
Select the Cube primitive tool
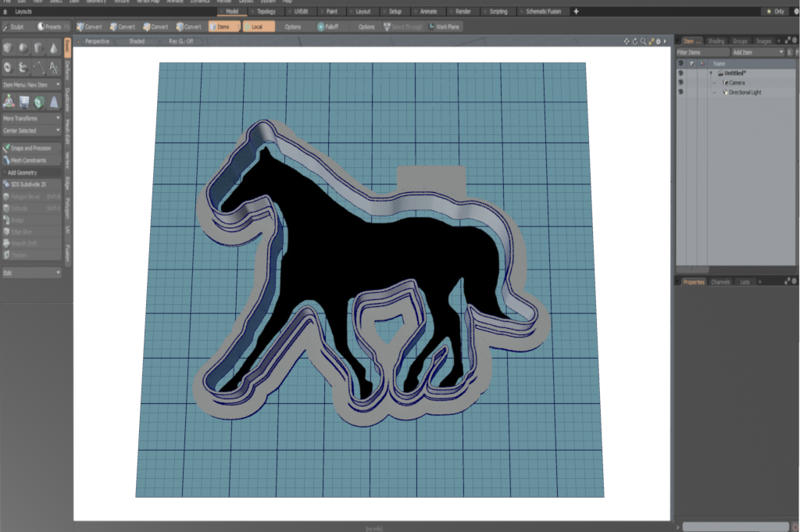tap(8, 48)
